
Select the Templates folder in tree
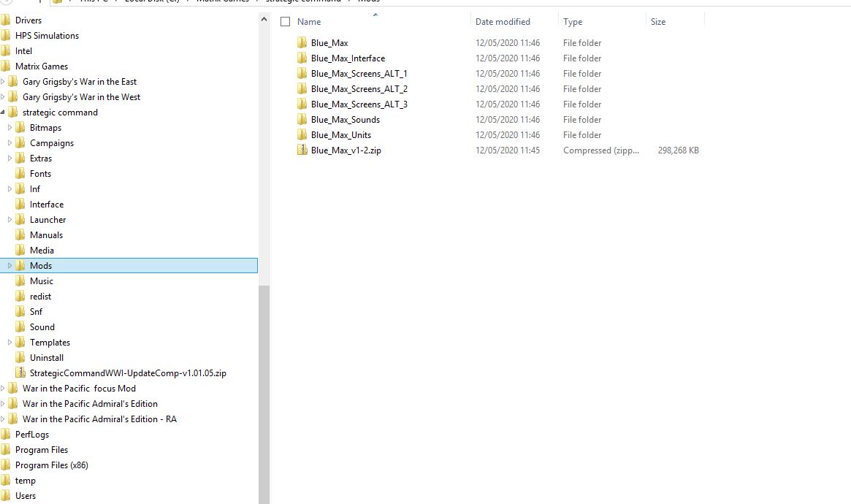click(50, 343)
